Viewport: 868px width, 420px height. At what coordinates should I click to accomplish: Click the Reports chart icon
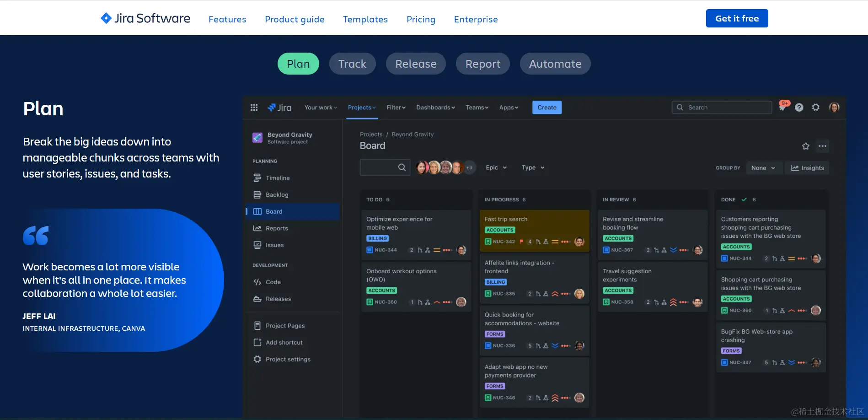pos(257,228)
